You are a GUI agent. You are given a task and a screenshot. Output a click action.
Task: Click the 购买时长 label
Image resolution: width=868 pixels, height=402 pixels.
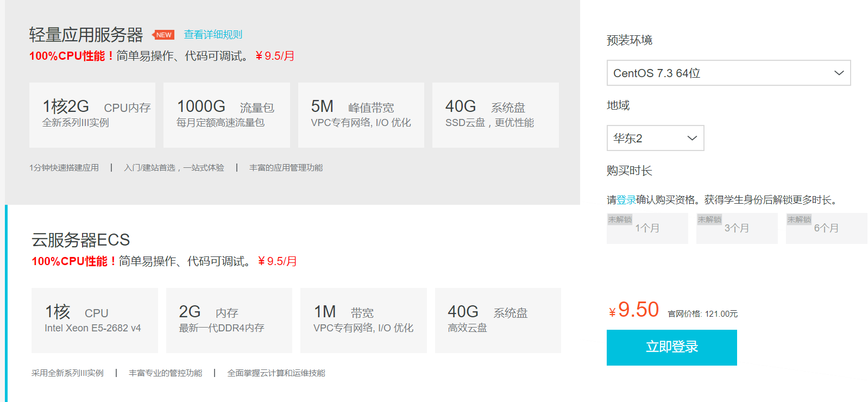pos(630,171)
